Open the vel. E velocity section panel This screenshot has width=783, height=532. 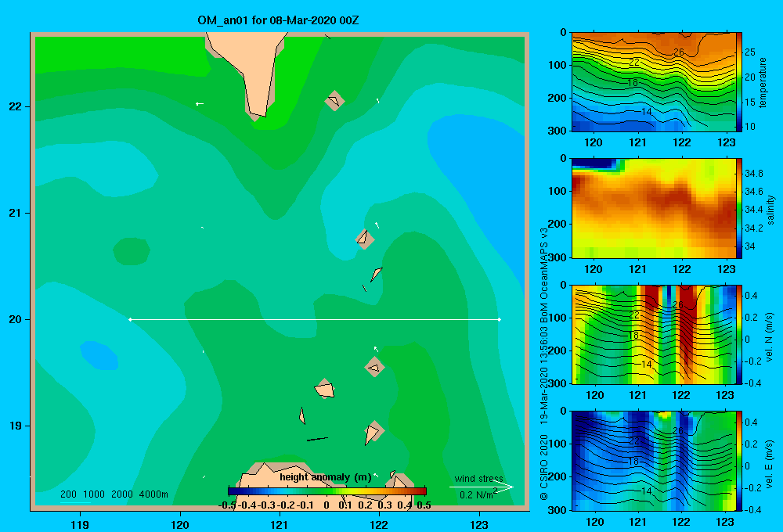(654, 461)
